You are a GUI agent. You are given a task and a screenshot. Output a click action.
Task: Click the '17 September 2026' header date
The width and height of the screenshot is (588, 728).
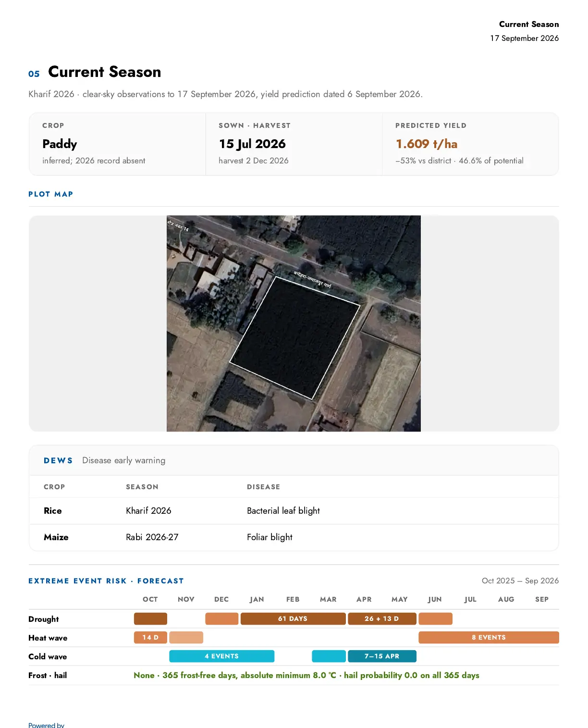525,38
